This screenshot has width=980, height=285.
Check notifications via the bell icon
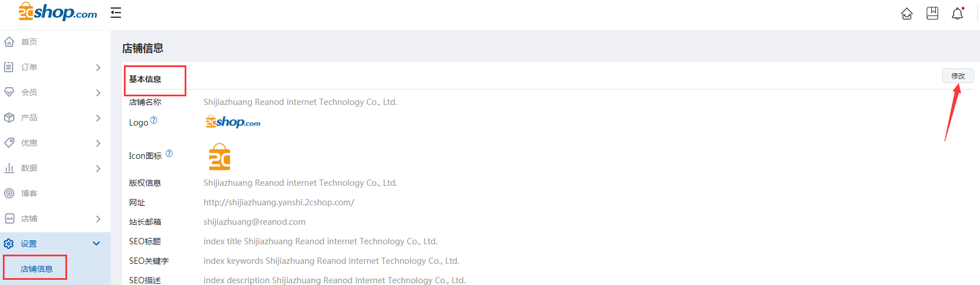pyautogui.click(x=958, y=13)
